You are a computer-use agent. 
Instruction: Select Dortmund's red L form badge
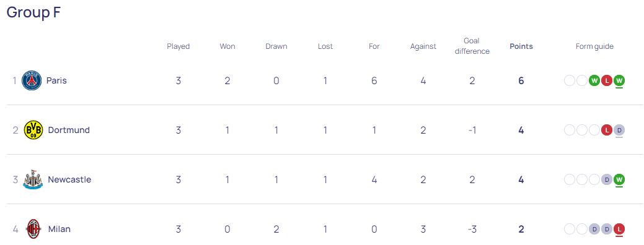[607, 131]
